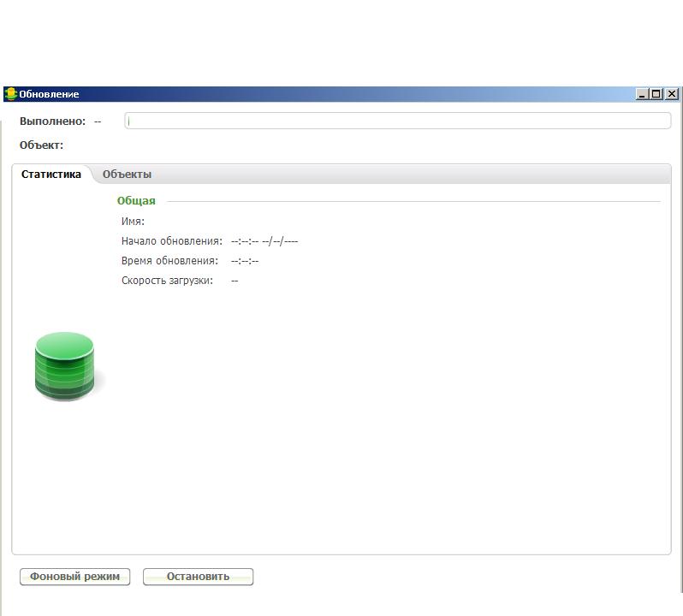The height and width of the screenshot is (616, 683).
Task: Minimize the Обновление window
Action: click(x=643, y=94)
